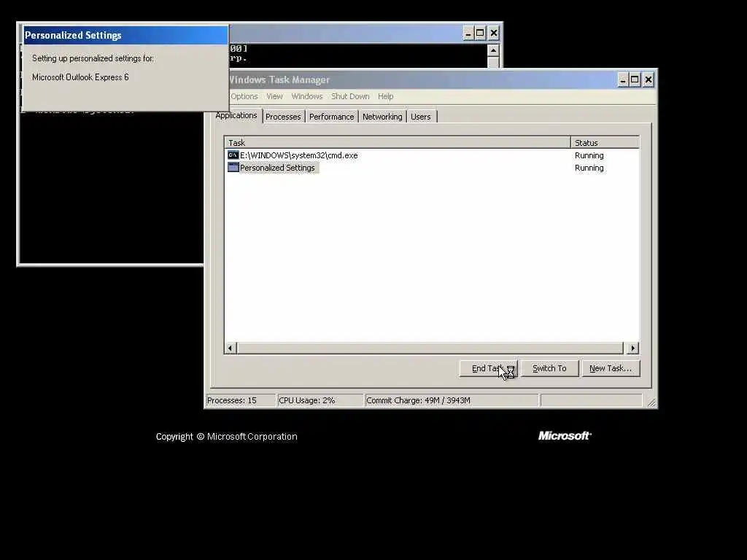747x560 pixels.
Task: Switch to the Processes tab
Action: click(283, 117)
